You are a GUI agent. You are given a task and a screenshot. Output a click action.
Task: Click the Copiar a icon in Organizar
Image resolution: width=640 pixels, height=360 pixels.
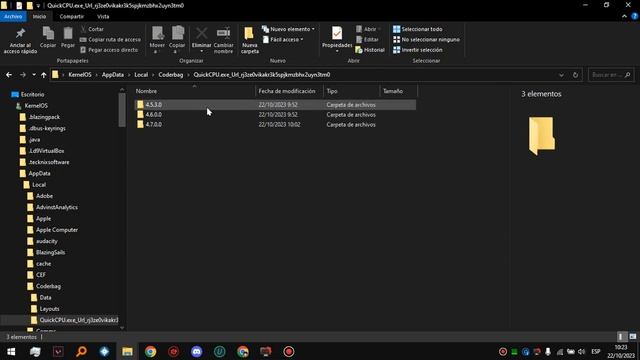[x=177, y=33]
